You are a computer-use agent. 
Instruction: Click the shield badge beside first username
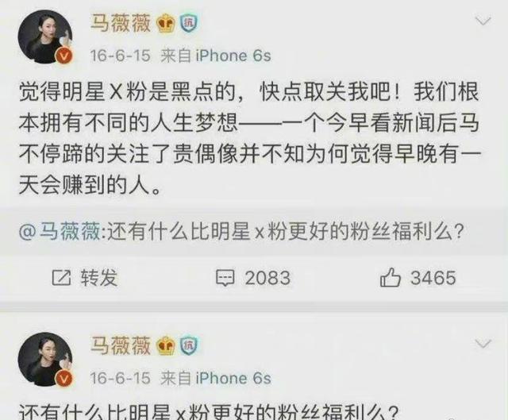tap(189, 23)
